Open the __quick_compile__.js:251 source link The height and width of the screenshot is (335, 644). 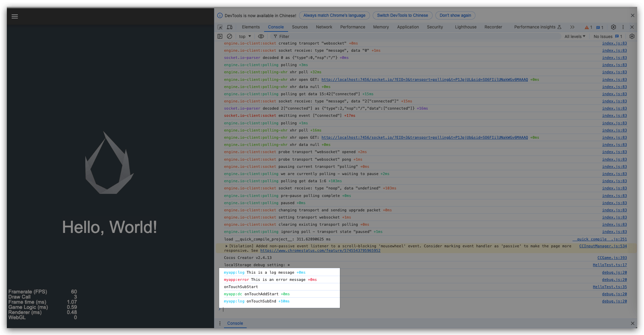(x=600, y=239)
